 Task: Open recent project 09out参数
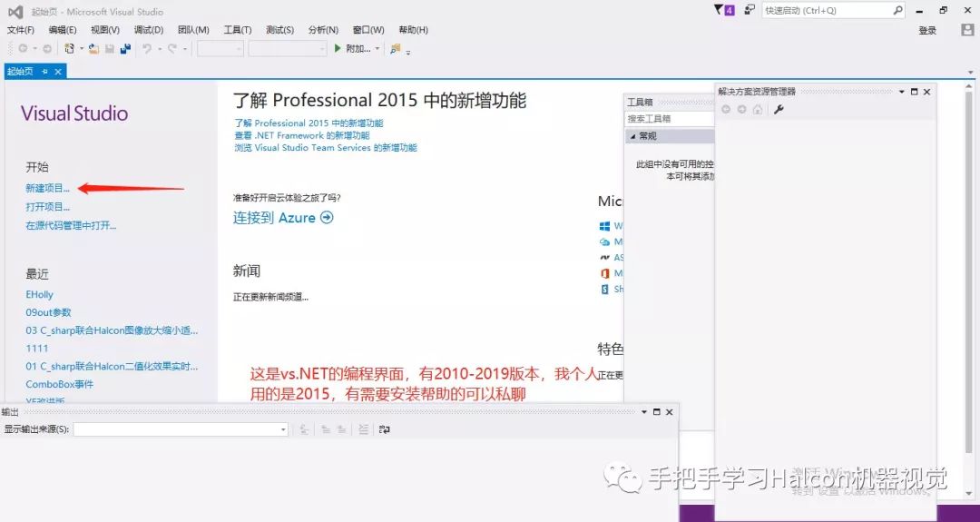[48, 312]
